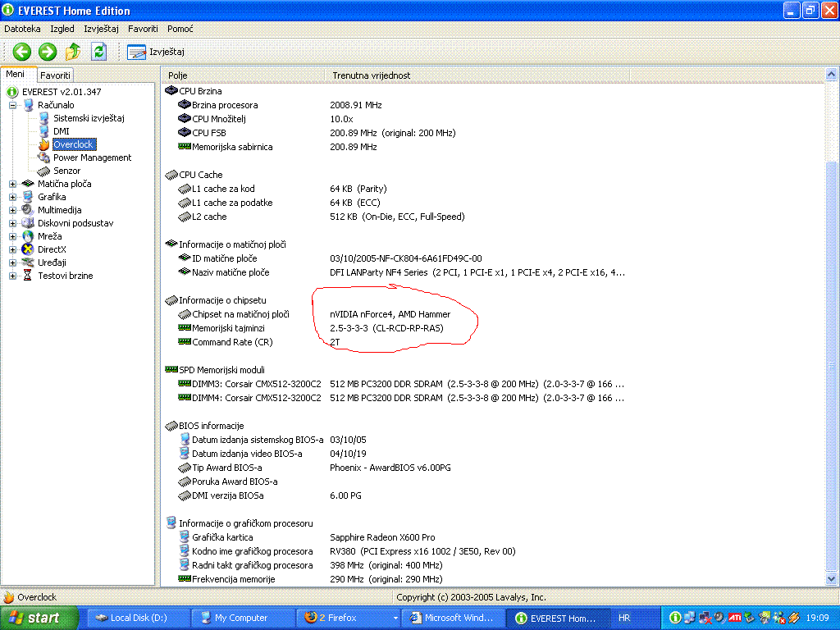Click the Trenutna vrijednost column header

point(371,75)
